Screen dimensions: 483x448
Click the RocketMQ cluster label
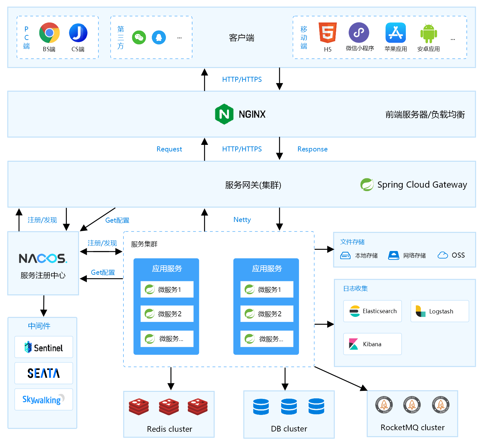[412, 427]
